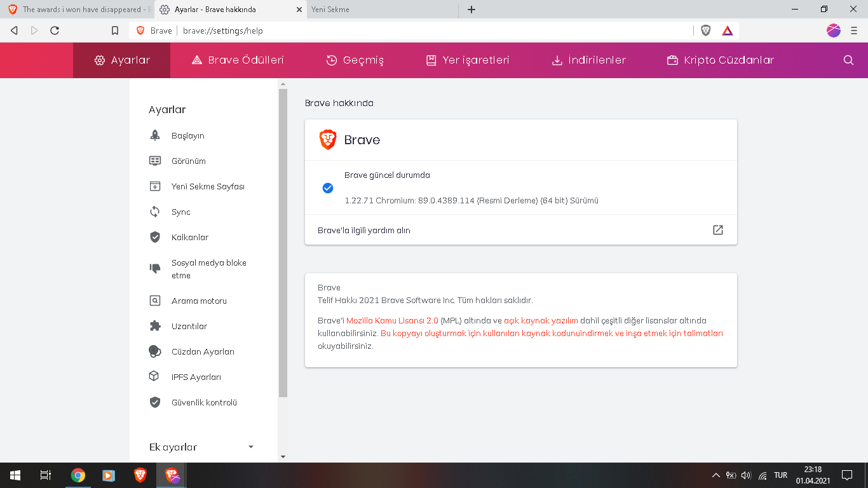Image resolution: width=868 pixels, height=488 pixels.
Task: Bookmark this page with the bookmark icon
Action: click(115, 30)
